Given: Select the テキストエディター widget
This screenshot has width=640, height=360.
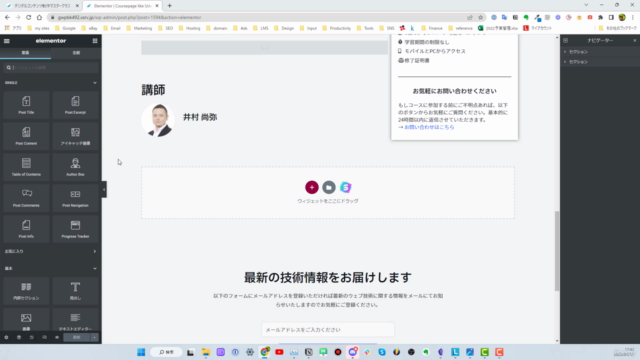Looking at the screenshot, I should [x=75, y=320].
